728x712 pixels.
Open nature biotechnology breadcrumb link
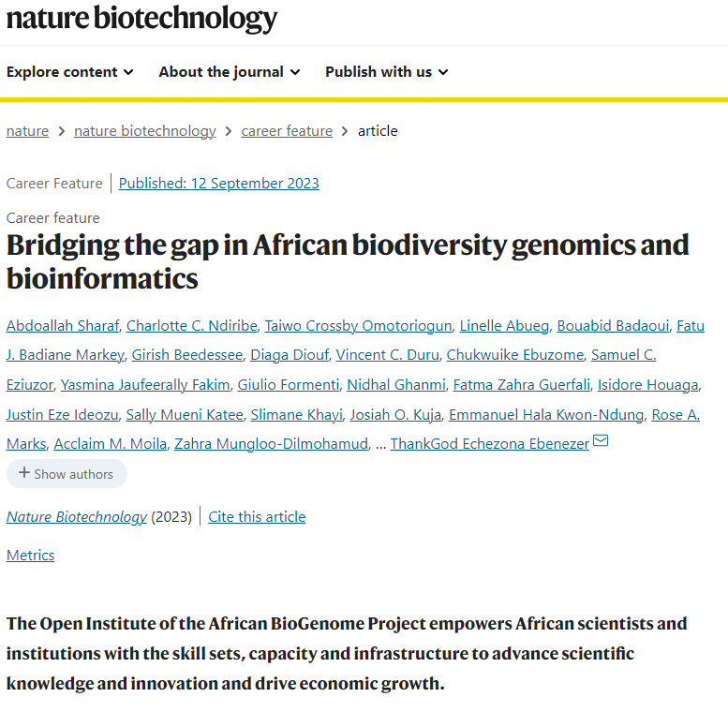coord(145,131)
